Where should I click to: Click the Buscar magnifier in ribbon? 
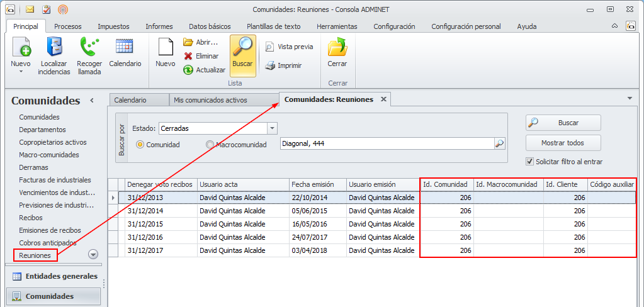tap(242, 48)
